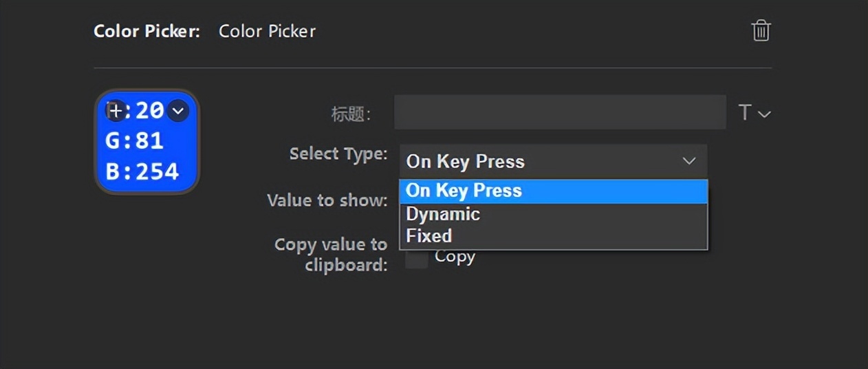Click the Color Picker action name text
Screen dimensions: 868x369
(x=267, y=32)
